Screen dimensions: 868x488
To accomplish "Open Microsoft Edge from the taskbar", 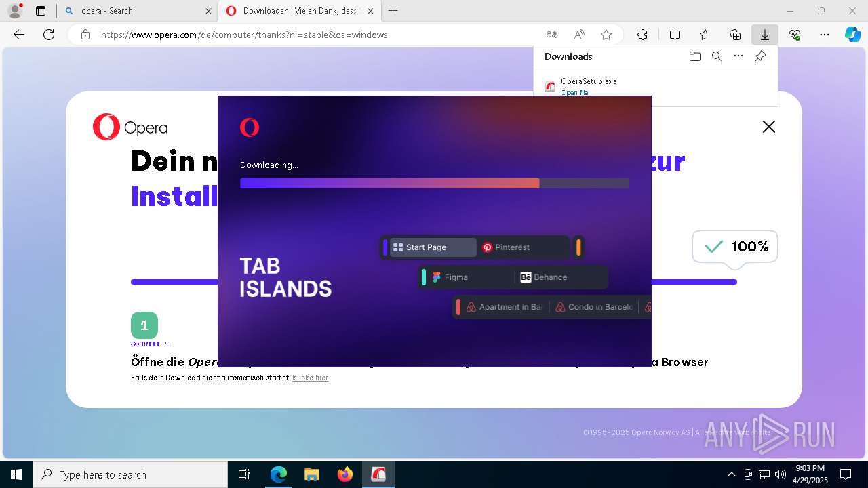I will pos(279,474).
